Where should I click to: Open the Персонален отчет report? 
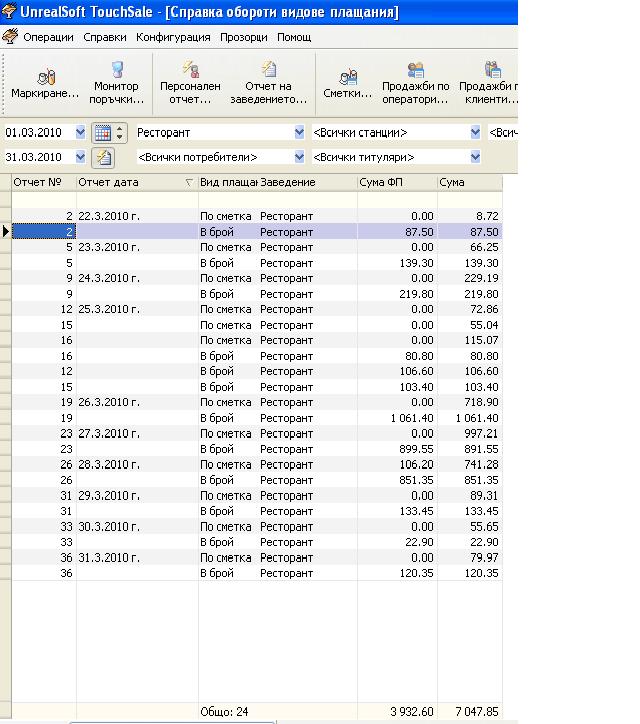pyautogui.click(x=190, y=82)
